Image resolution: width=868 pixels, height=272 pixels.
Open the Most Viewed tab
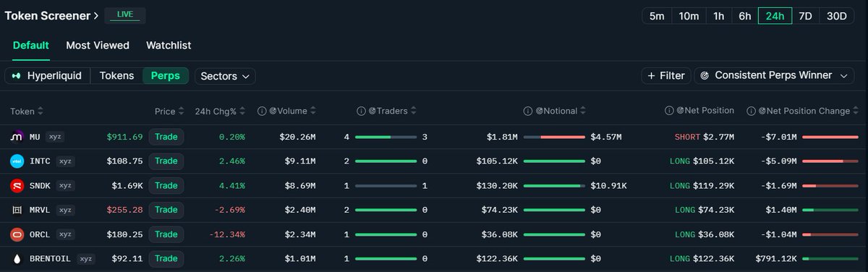point(98,45)
